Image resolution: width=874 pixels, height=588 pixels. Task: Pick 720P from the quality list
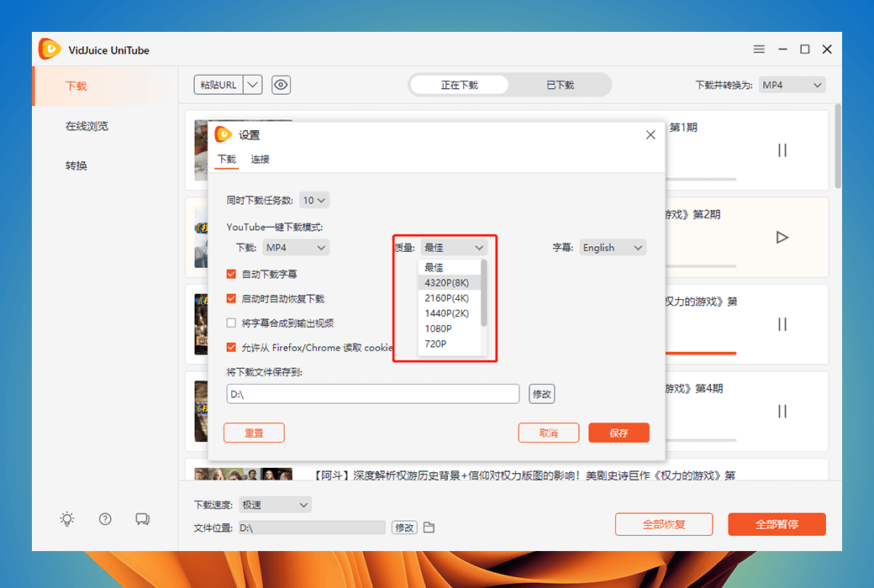[450, 344]
